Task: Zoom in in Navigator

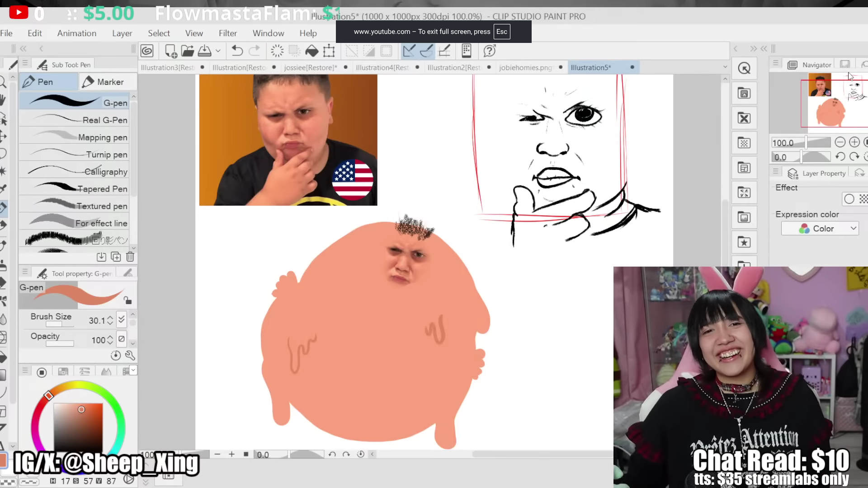Action: pyautogui.click(x=854, y=142)
